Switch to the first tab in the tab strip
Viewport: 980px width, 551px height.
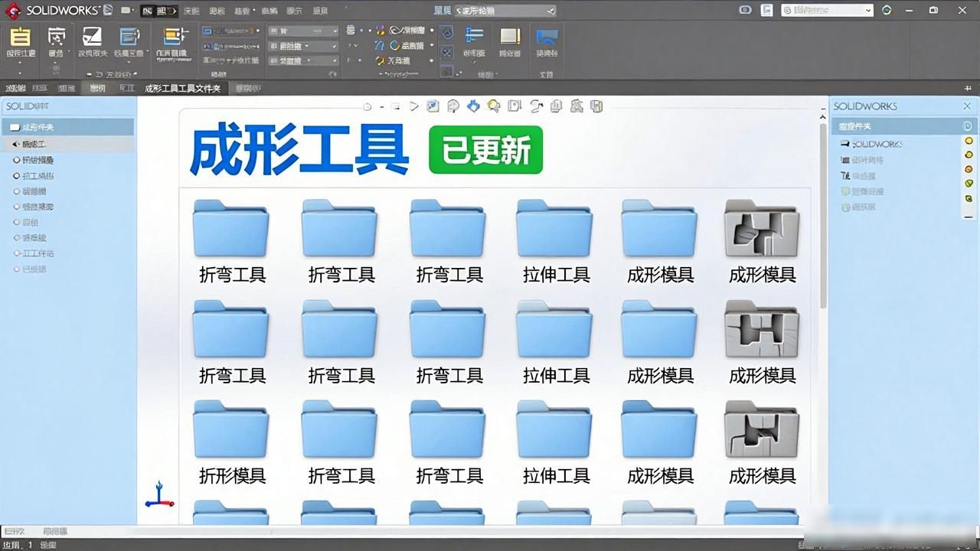tap(15, 89)
